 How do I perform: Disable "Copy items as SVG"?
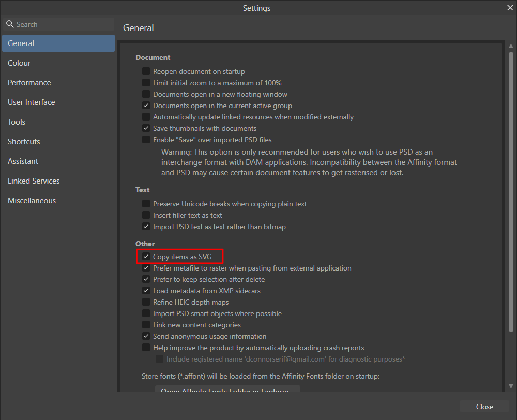(x=146, y=256)
